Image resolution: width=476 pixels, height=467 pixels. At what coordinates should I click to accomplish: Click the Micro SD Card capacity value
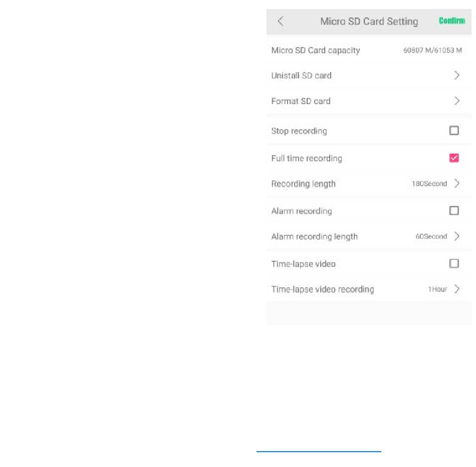432,51
